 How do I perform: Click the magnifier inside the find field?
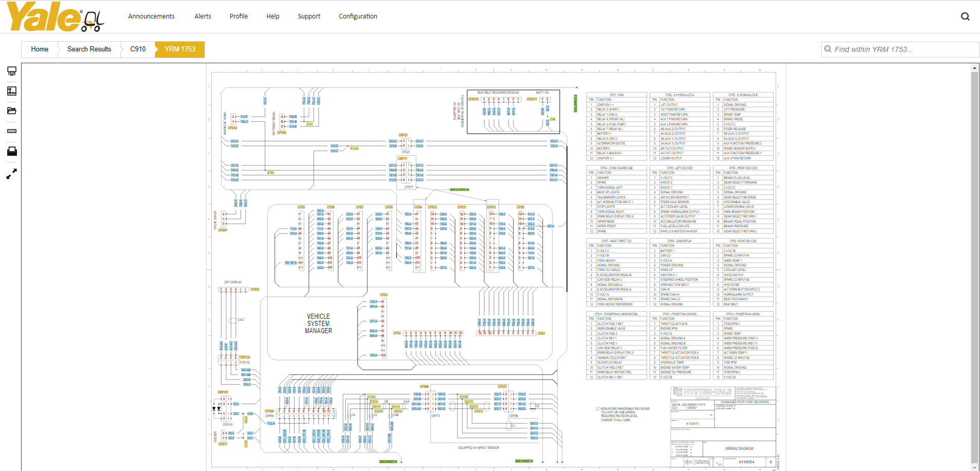(x=828, y=49)
